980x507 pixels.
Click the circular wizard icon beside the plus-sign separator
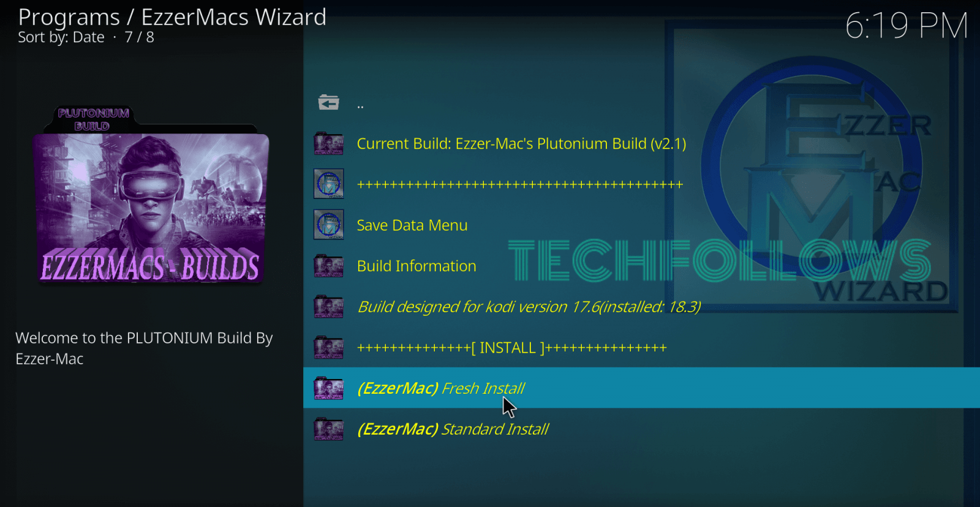tap(329, 184)
